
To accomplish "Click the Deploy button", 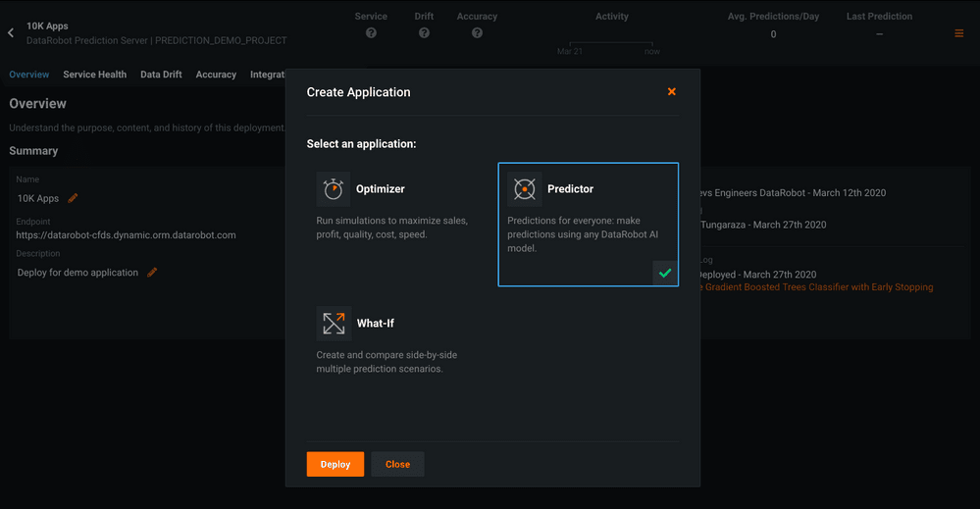I will tap(335, 464).
